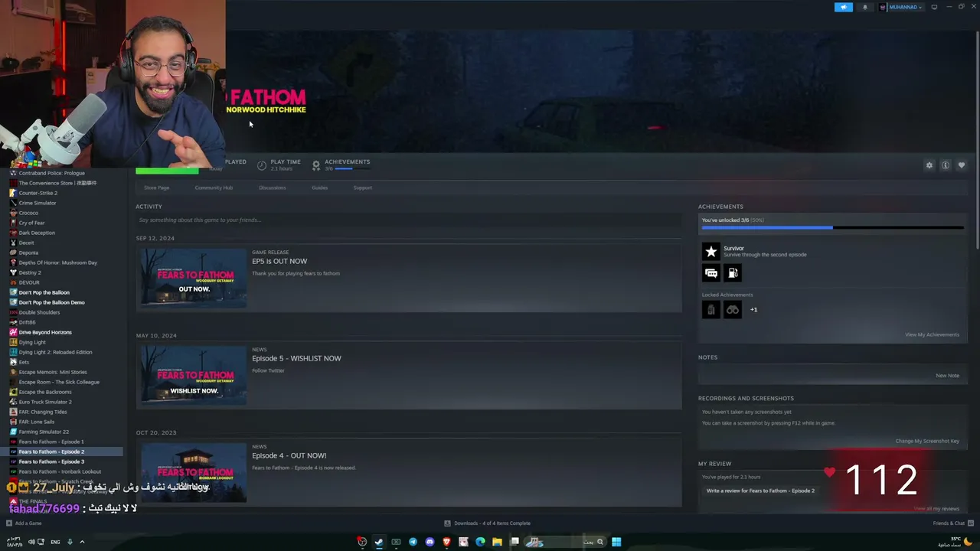The image size is (980, 551).
Task: Click the achievements progress bar
Action: 832,227
